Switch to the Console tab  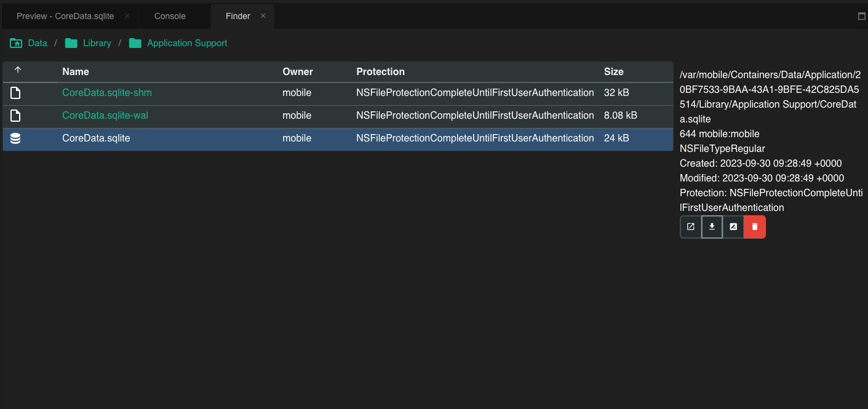(x=170, y=16)
